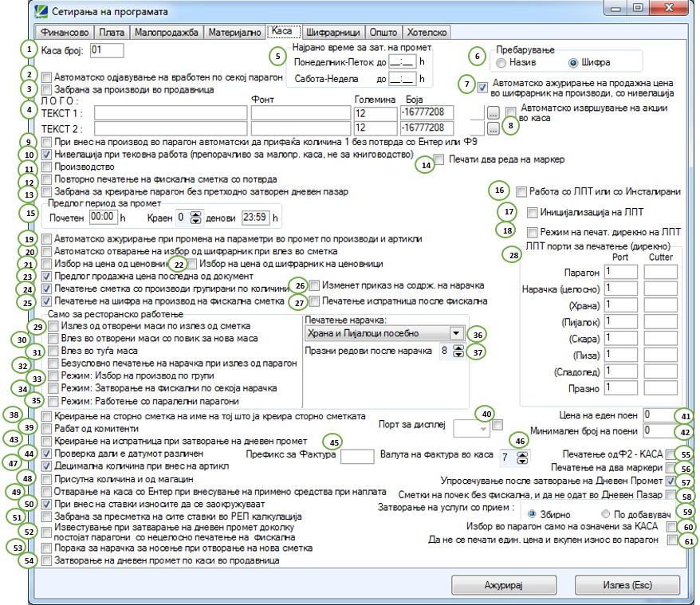Open the font picker button for ТЕКСТ 1

click(x=493, y=113)
